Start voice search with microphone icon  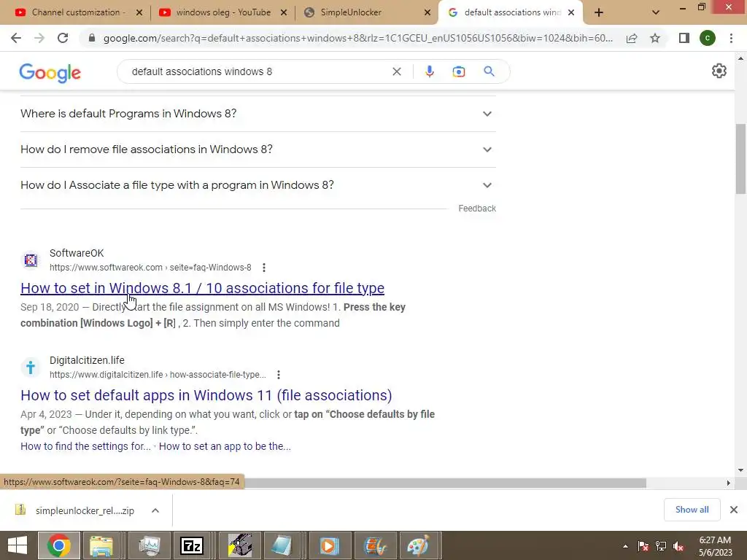point(429,71)
